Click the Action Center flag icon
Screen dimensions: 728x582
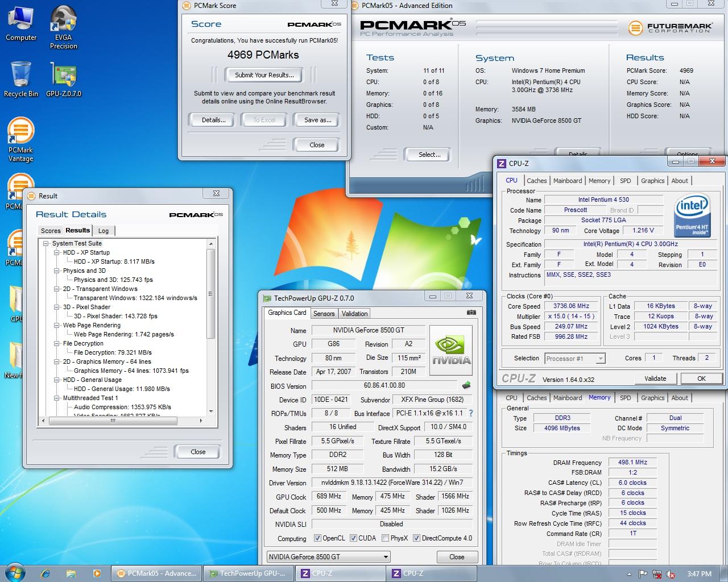coord(643,574)
